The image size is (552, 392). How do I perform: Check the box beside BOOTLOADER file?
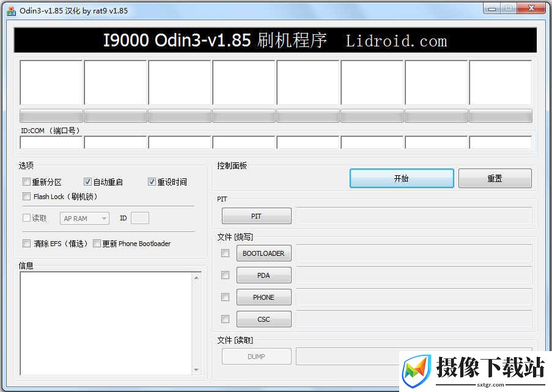[x=226, y=253]
